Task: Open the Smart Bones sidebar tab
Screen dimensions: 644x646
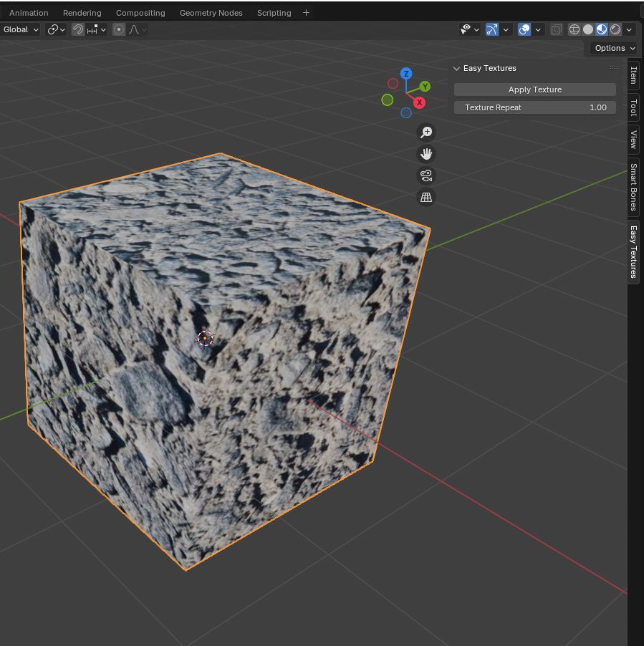Action: point(633,188)
